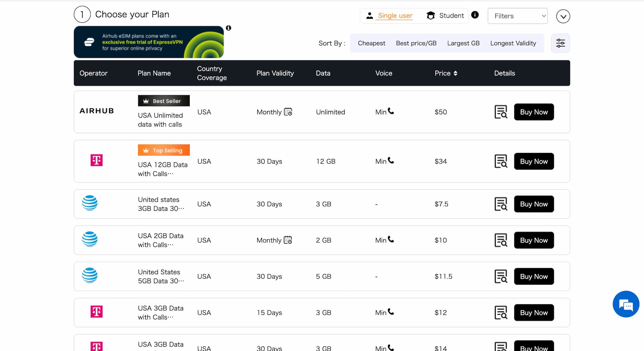Click Buy Now for $50 Unlimited plan
This screenshot has height=351, width=644.
(534, 112)
